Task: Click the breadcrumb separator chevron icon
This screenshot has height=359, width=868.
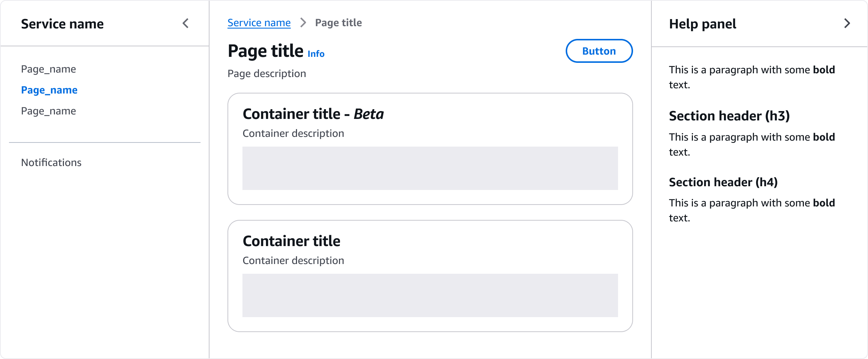Action: pyautogui.click(x=303, y=23)
